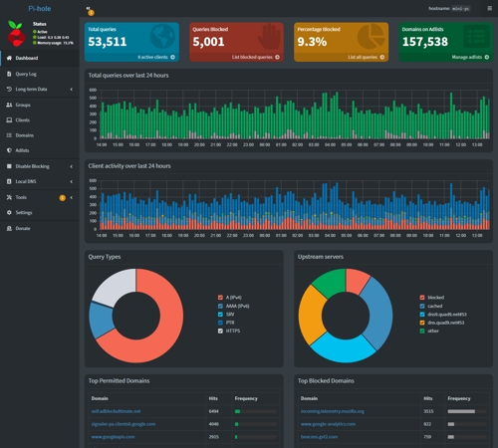The width and height of the screenshot is (498, 448).
Task: Click 'Client activity over last 24 hours' heading
Action: coord(129,166)
